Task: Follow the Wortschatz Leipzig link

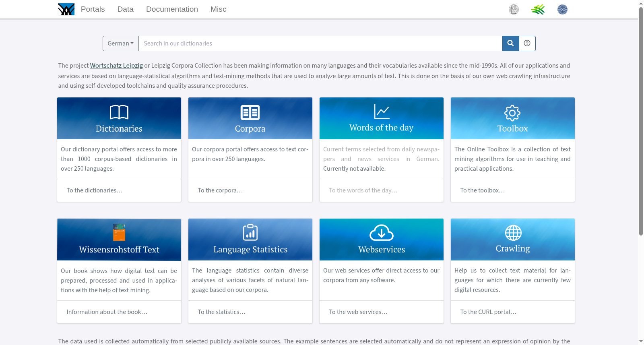Action: point(116,66)
